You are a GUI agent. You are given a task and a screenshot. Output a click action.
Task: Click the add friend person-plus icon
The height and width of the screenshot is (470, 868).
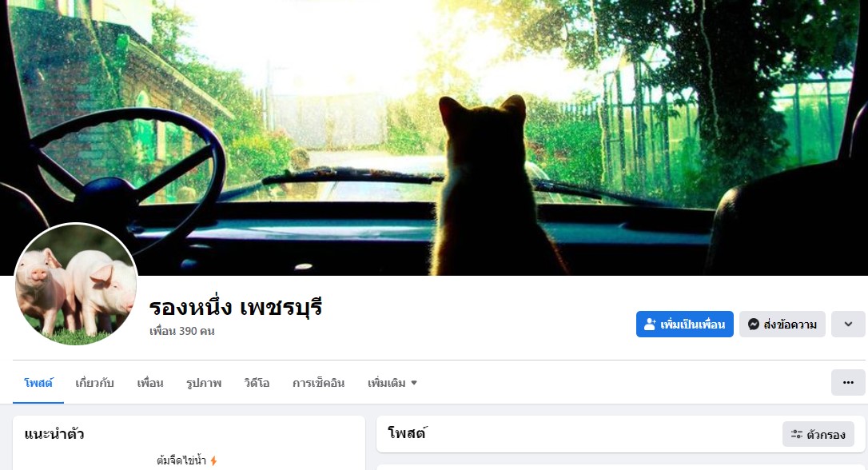[650, 325]
